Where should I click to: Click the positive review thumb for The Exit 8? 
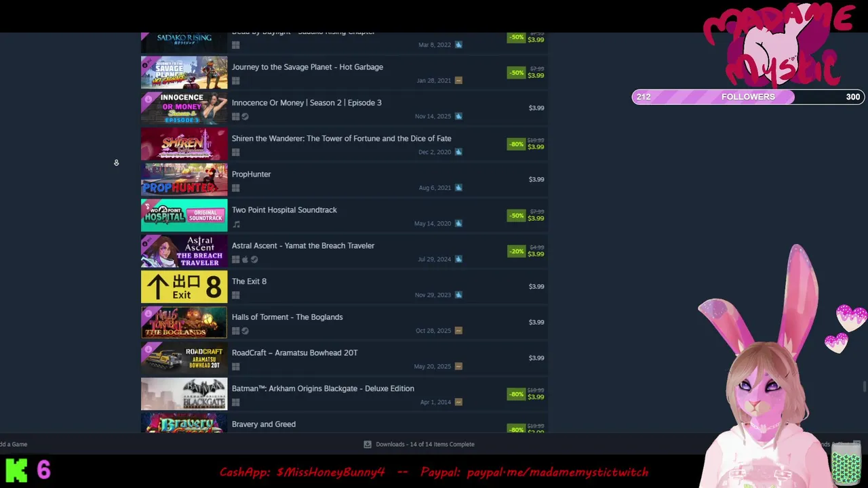pos(458,295)
